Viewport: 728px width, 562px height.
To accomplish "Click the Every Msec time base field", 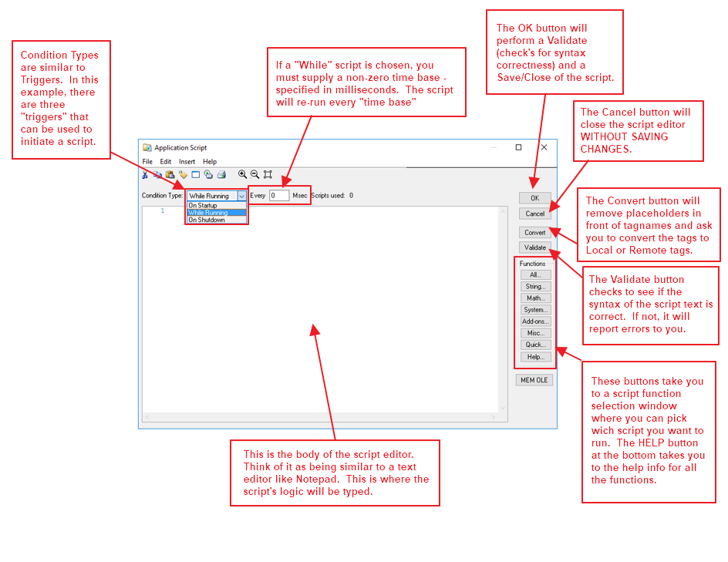I will 278,196.
